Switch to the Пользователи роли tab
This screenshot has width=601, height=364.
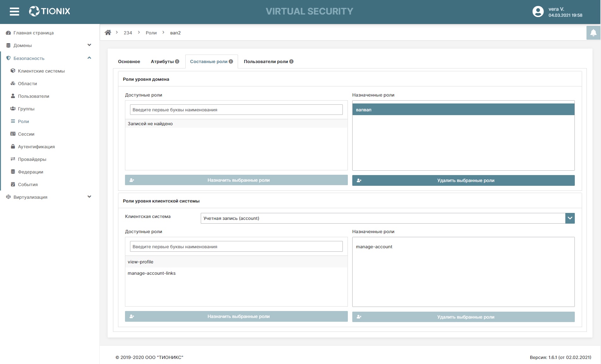tap(265, 62)
